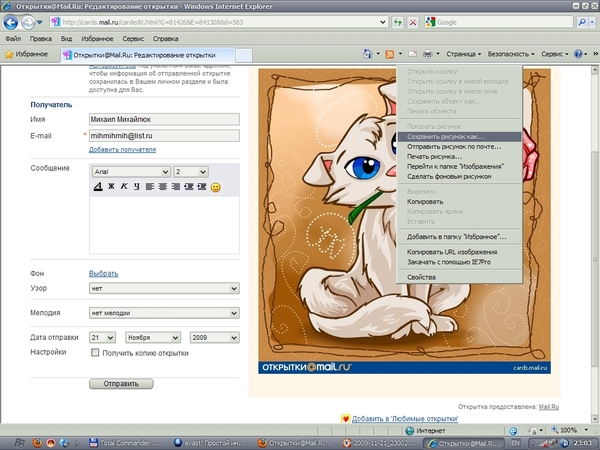Switch to avast! window in taskbar
600x450 pixels.
(x=210, y=443)
